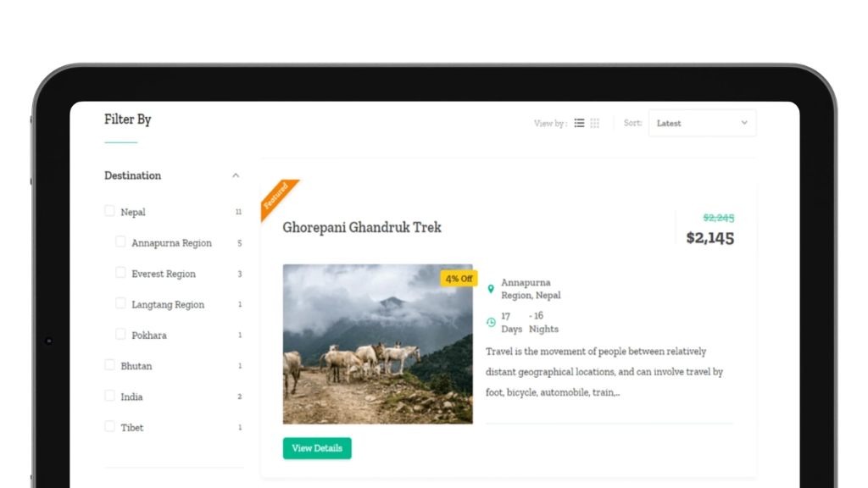
Task: Click the trek photo with horses
Action: click(x=378, y=344)
